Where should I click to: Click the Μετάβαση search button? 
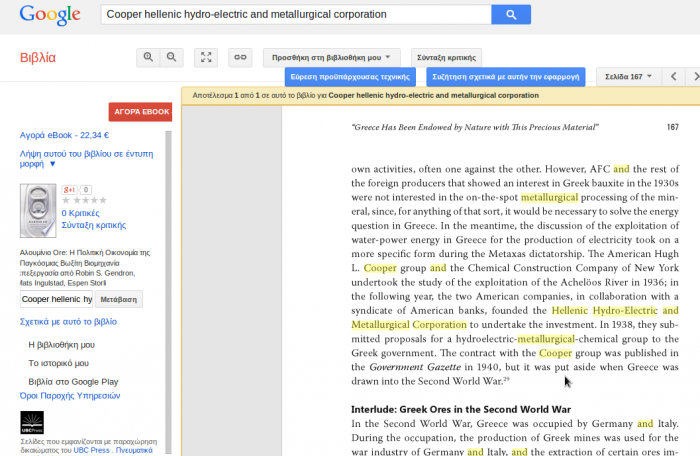(x=119, y=299)
